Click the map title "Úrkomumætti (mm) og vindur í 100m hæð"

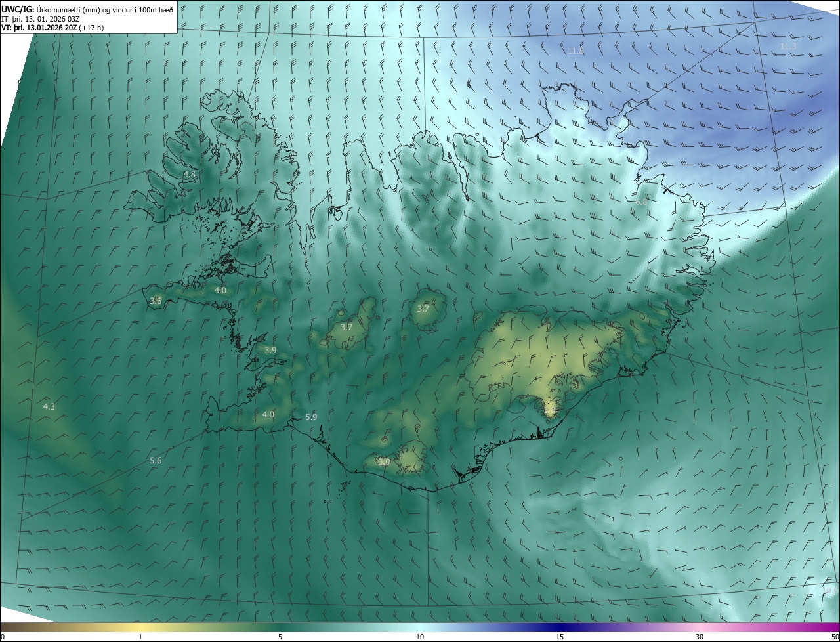105,9
